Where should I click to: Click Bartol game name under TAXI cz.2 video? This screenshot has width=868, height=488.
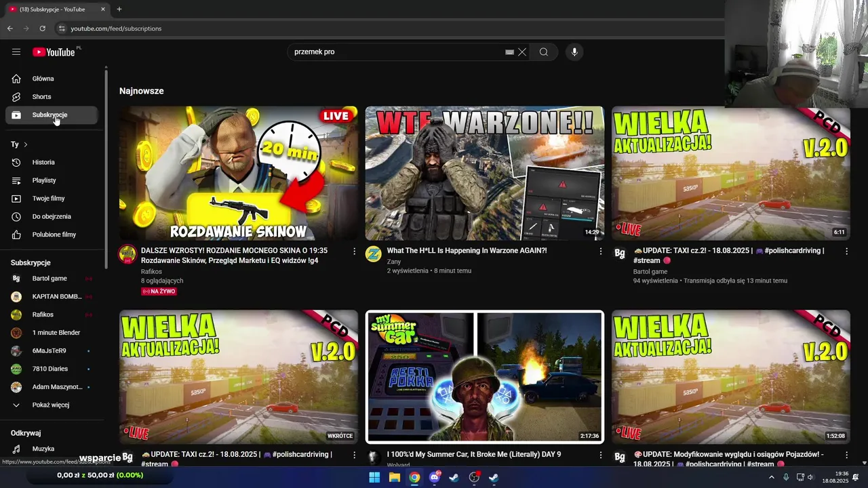(650, 272)
